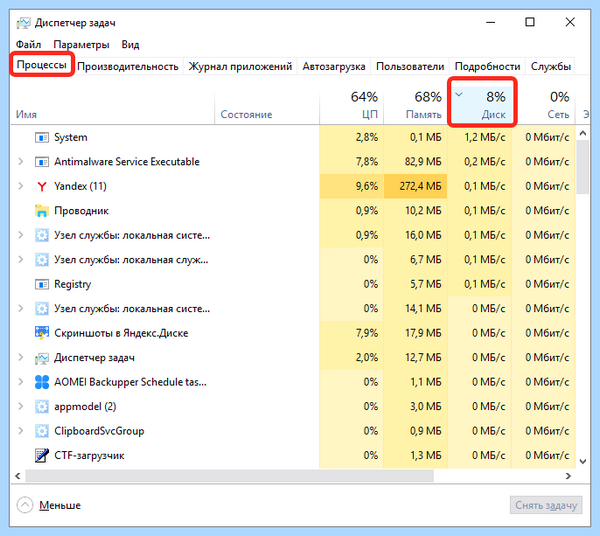The height and width of the screenshot is (536, 600).
Task: Expand Узел службы: локальная служ... row
Action: tap(21, 260)
